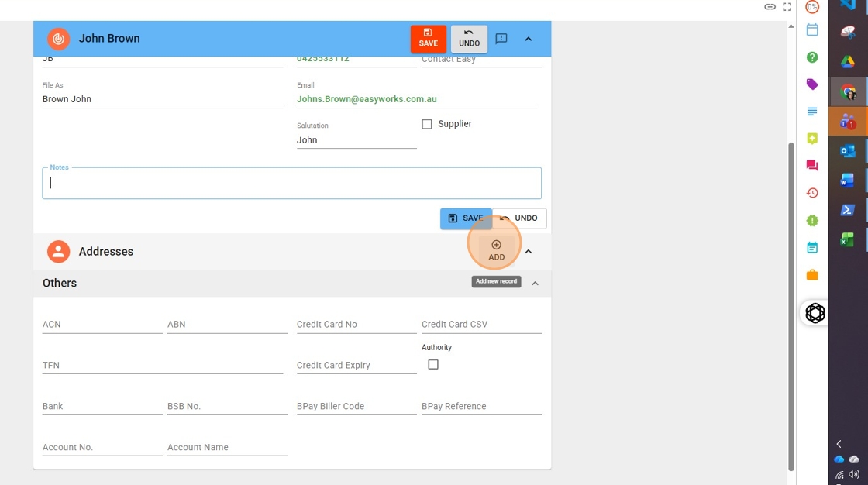Click into the ABN input field
The image size is (868, 485).
tap(226, 325)
